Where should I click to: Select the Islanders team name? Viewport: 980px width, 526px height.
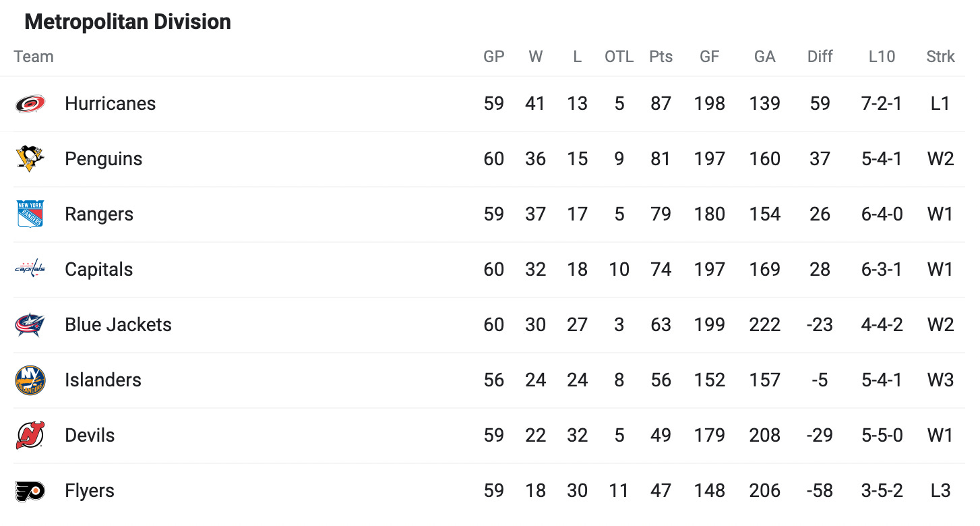tap(103, 380)
